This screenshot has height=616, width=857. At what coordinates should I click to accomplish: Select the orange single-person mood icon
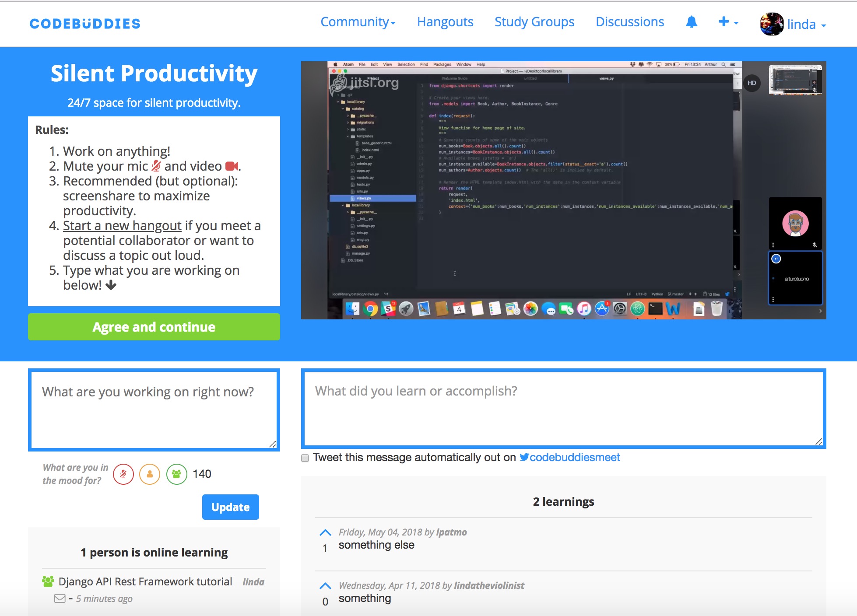150,474
